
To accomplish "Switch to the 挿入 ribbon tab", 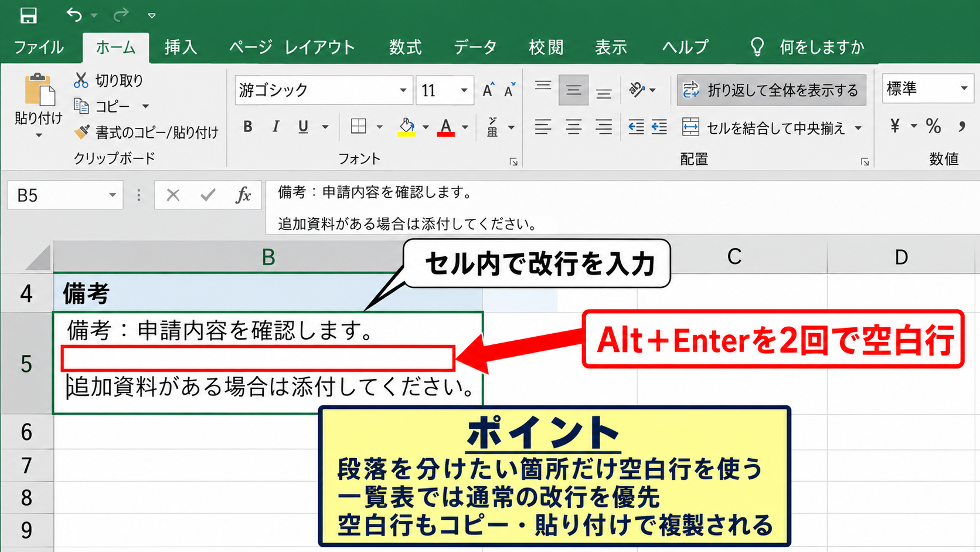I will coord(181,47).
